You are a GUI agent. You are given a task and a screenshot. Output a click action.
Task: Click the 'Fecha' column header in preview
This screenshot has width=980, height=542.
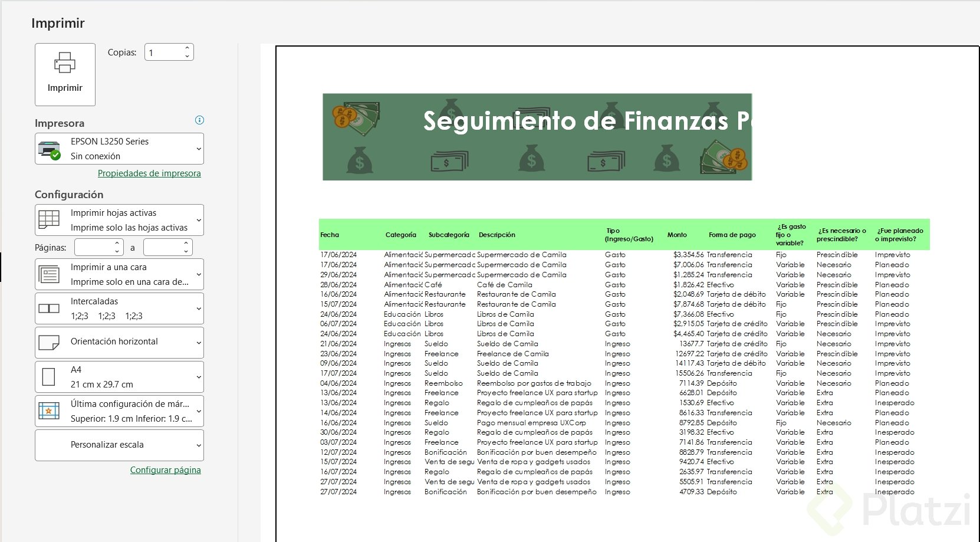pos(330,235)
